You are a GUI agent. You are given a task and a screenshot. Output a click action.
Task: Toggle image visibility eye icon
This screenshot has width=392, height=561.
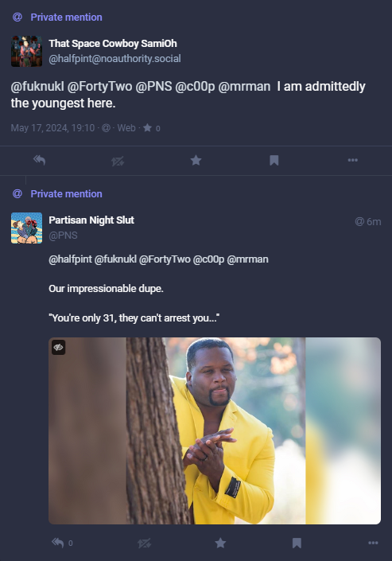click(x=58, y=347)
